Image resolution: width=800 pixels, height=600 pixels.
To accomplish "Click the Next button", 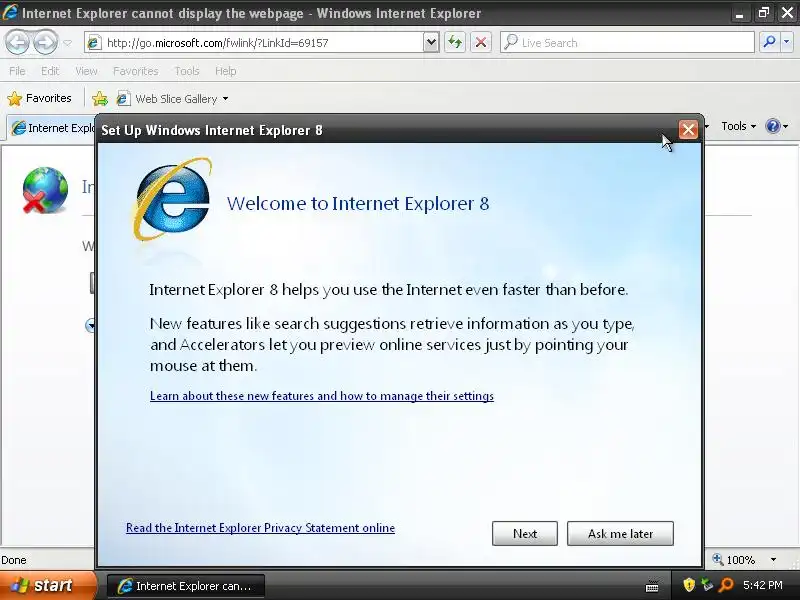I will point(524,534).
